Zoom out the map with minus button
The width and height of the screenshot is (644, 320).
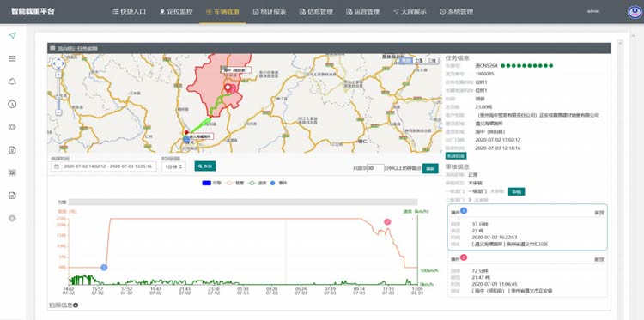[x=58, y=112]
